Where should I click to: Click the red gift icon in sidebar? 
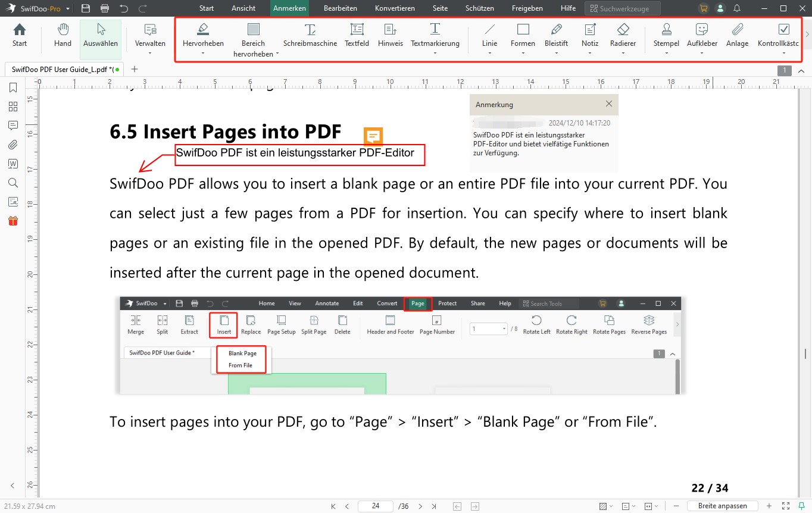[13, 221]
